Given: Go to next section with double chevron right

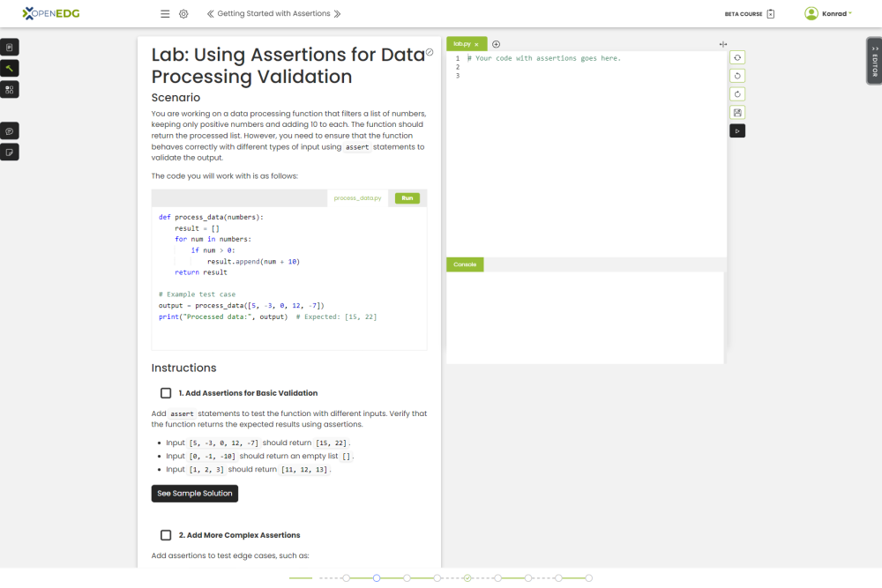Looking at the screenshot, I should 338,14.
